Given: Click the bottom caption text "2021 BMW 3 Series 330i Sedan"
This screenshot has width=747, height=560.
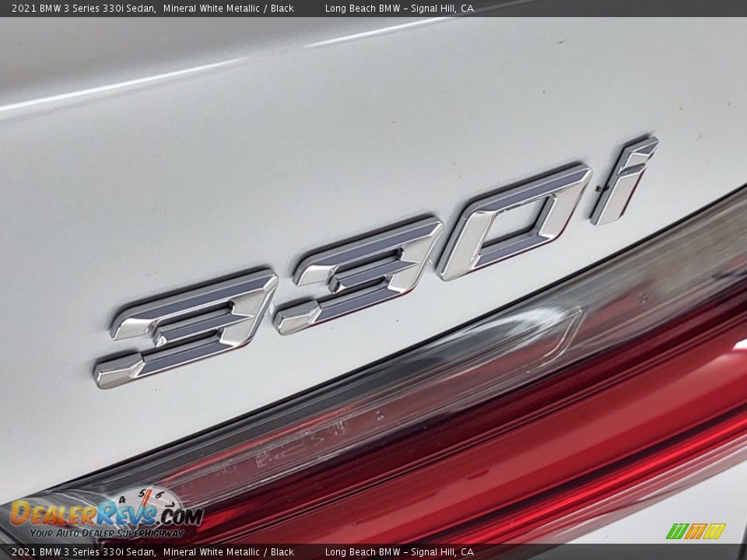Looking at the screenshot, I should [x=84, y=552].
